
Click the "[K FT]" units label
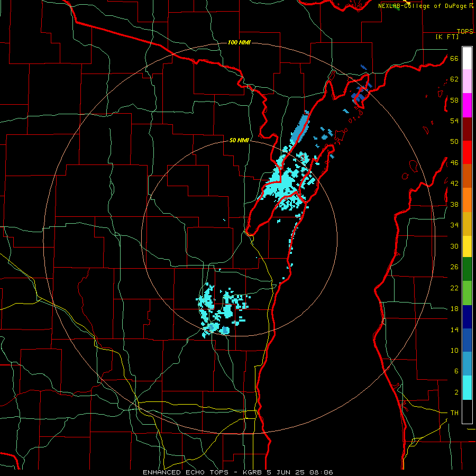click(447, 36)
